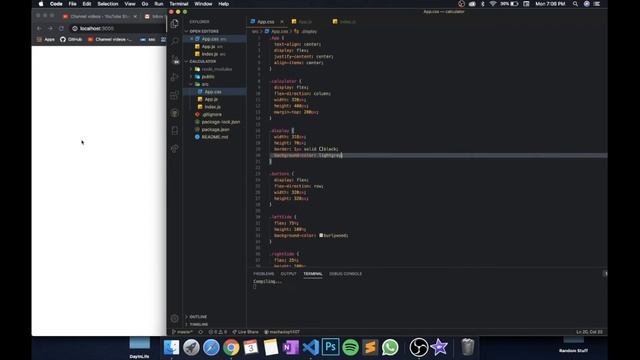Open errors and warnings count in status bar
This screenshot has width=640, height=360.
(x=218, y=332)
